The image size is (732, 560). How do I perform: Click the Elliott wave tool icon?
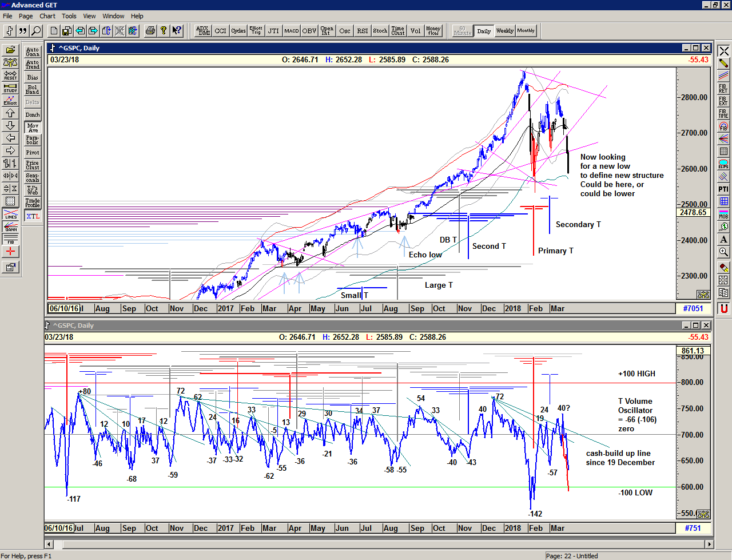[10, 100]
